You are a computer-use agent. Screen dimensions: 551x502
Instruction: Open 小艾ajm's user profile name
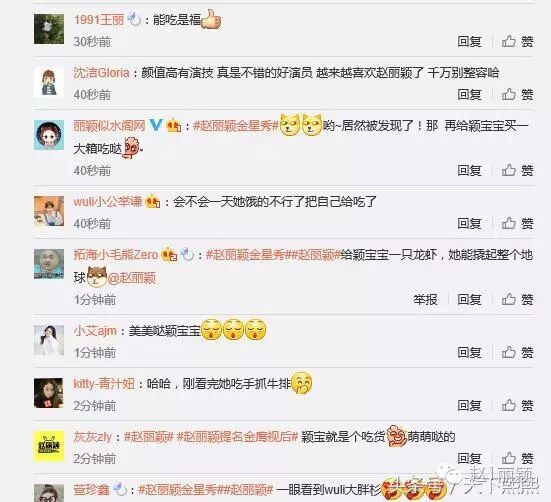coord(95,331)
